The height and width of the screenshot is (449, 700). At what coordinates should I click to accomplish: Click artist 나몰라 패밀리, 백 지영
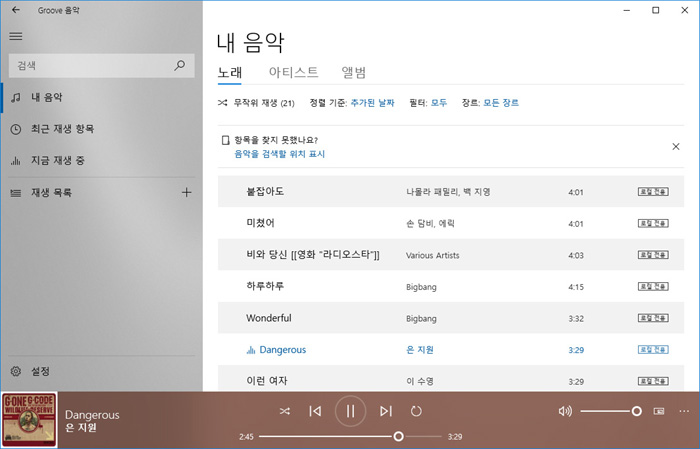click(x=448, y=192)
